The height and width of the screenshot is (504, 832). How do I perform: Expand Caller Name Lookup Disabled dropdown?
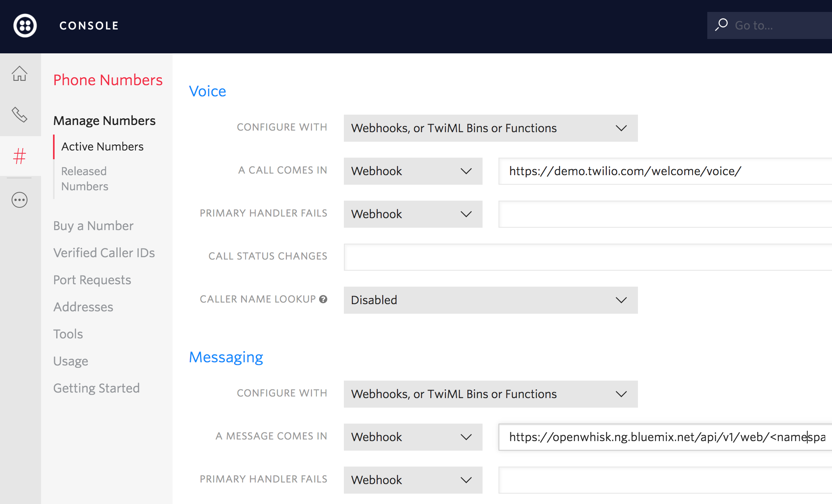tap(490, 300)
